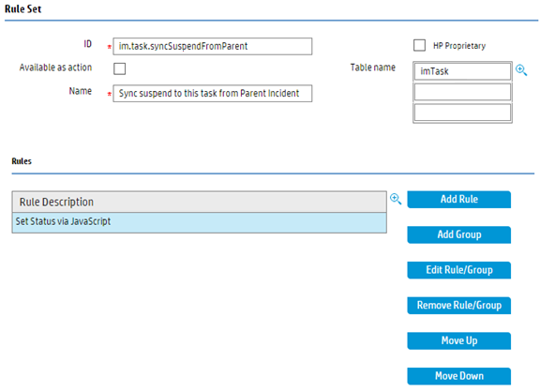
Task: Click the magnifier icon next to Rule Description table
Action: (396, 199)
